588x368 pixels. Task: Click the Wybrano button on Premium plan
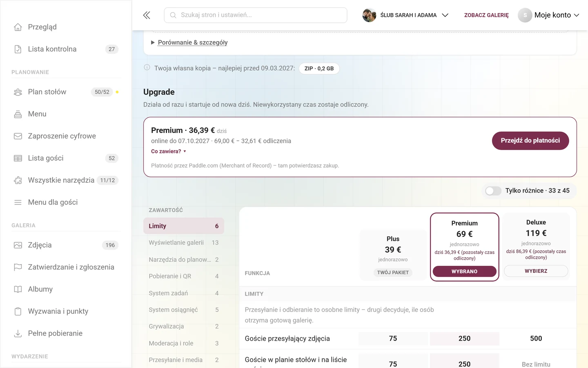click(465, 272)
